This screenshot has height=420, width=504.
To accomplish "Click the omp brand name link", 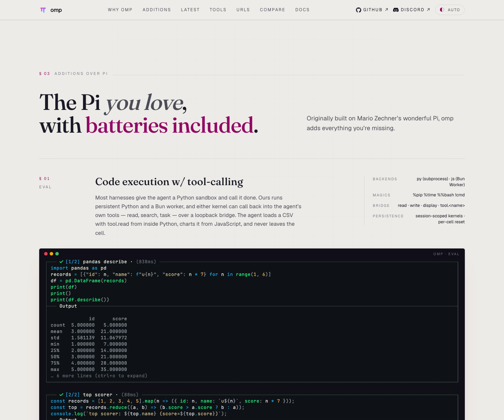I will click(56, 10).
